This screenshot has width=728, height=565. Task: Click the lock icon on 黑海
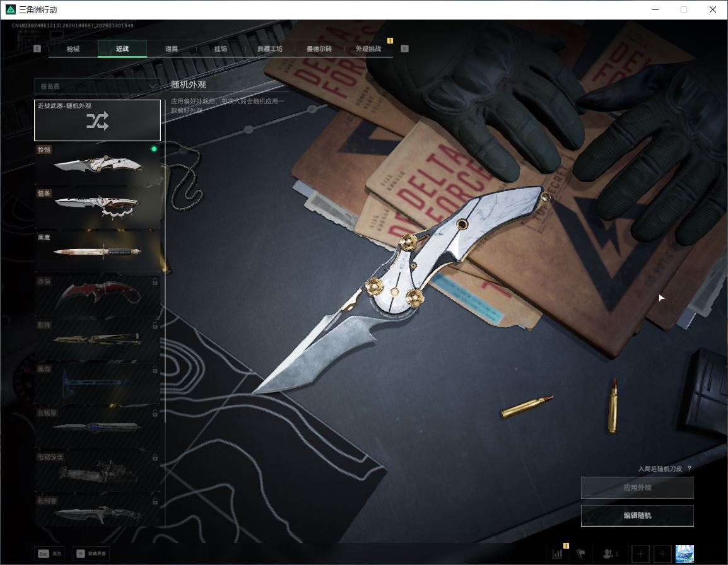[x=155, y=370]
